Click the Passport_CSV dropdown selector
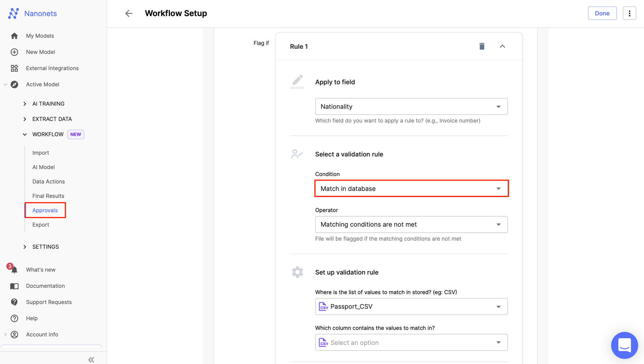Image resolution: width=644 pixels, height=364 pixels. click(411, 306)
